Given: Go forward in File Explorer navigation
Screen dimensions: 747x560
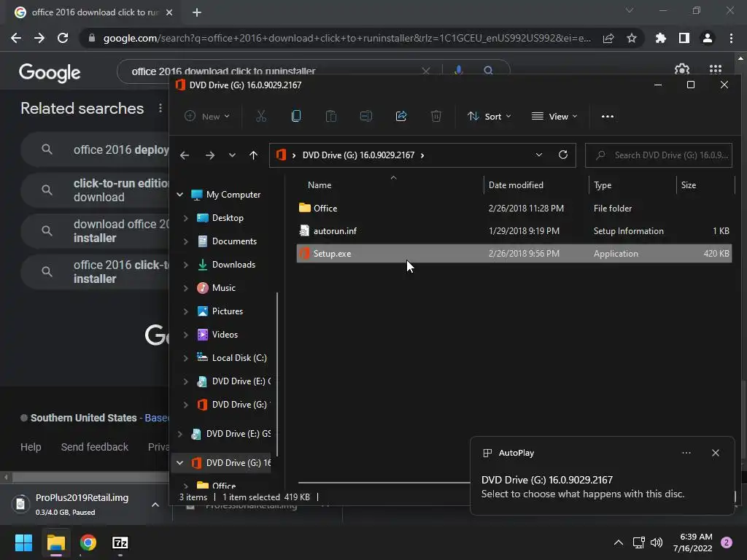Looking at the screenshot, I should (x=209, y=155).
